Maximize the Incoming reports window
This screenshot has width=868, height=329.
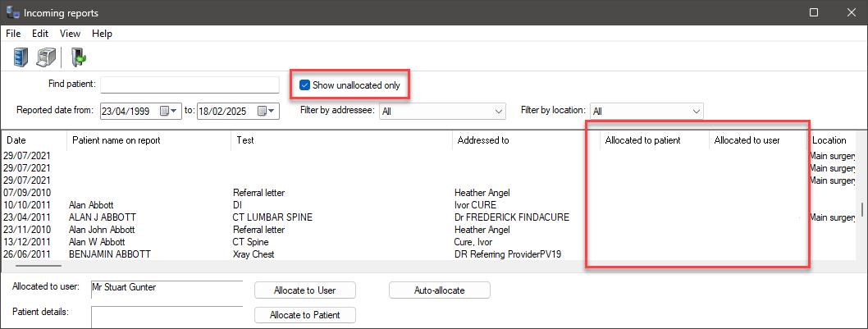point(814,12)
